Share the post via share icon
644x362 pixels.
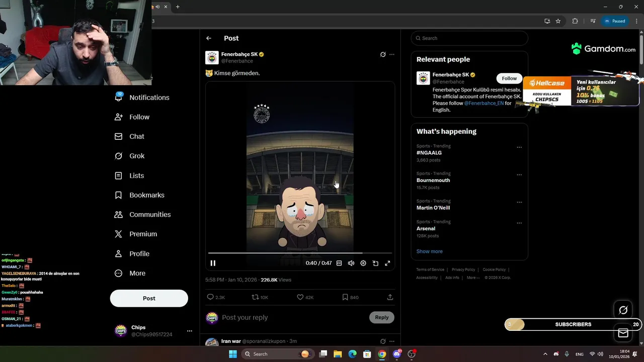(x=390, y=297)
